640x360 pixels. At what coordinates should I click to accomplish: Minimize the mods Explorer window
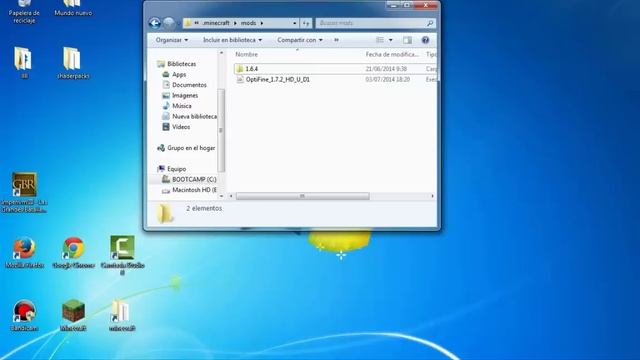(393, 5)
